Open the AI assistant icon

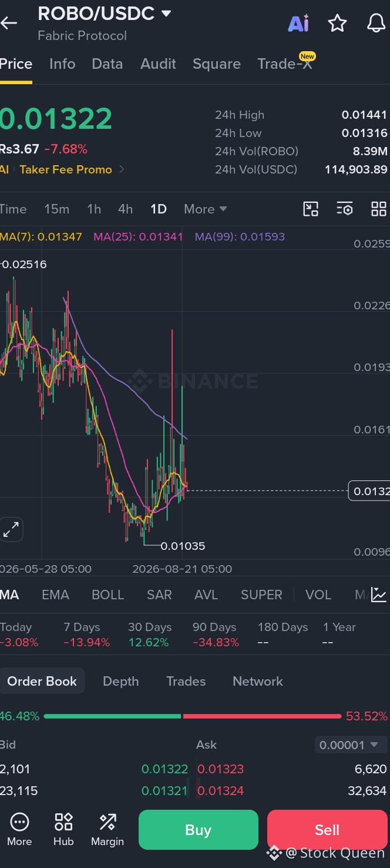pyautogui.click(x=298, y=24)
